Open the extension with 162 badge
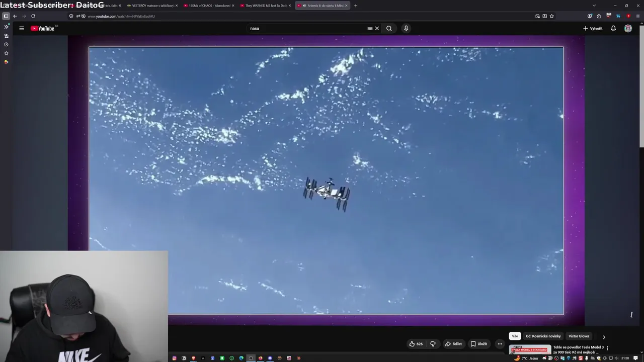 pyautogui.click(x=608, y=16)
